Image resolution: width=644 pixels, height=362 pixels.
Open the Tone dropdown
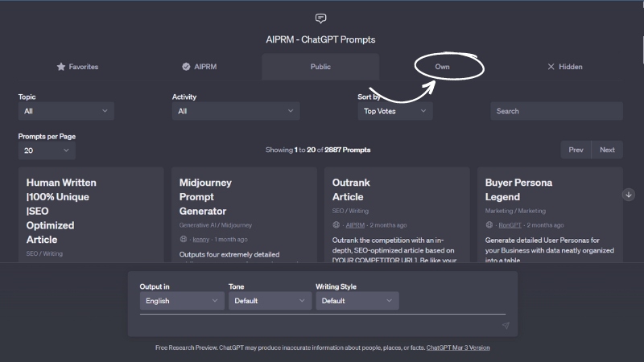click(x=269, y=301)
